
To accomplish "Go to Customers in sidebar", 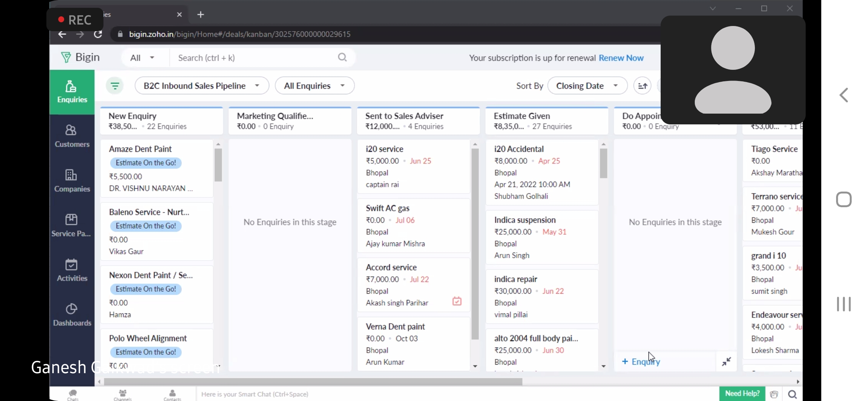I will click(x=72, y=136).
